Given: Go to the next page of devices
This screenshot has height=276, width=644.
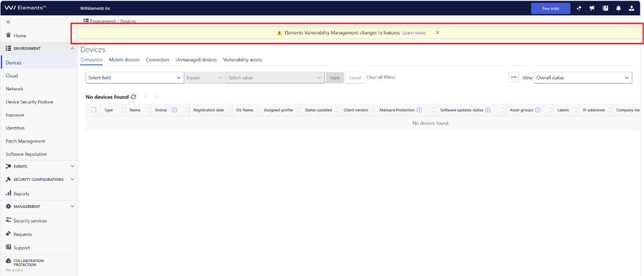Looking at the screenshot, I should click(157, 97).
